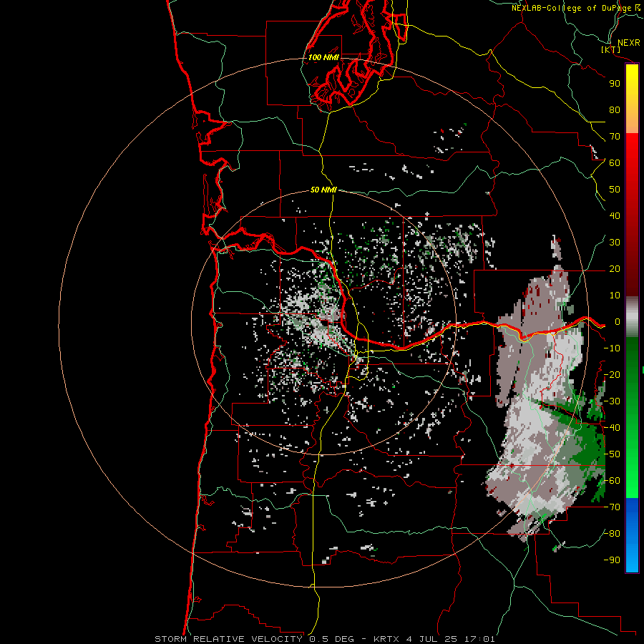Click the 70 value on the velocity scale
This screenshot has height=644, width=644.
pyautogui.click(x=615, y=137)
